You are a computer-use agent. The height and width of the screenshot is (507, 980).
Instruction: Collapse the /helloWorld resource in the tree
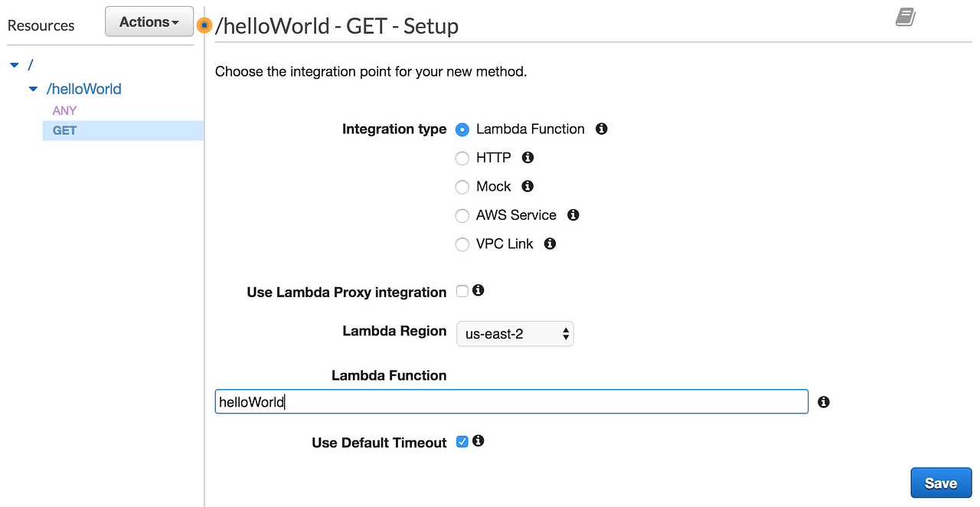pyautogui.click(x=32, y=89)
